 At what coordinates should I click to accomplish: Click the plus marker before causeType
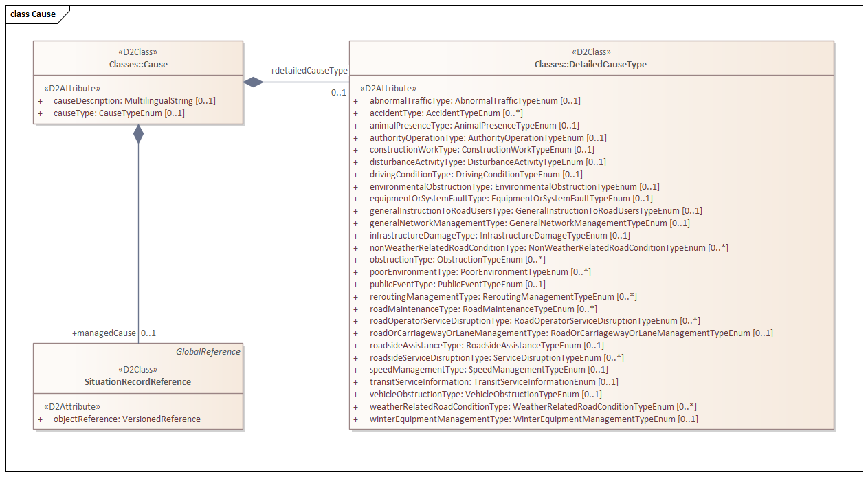click(41, 113)
